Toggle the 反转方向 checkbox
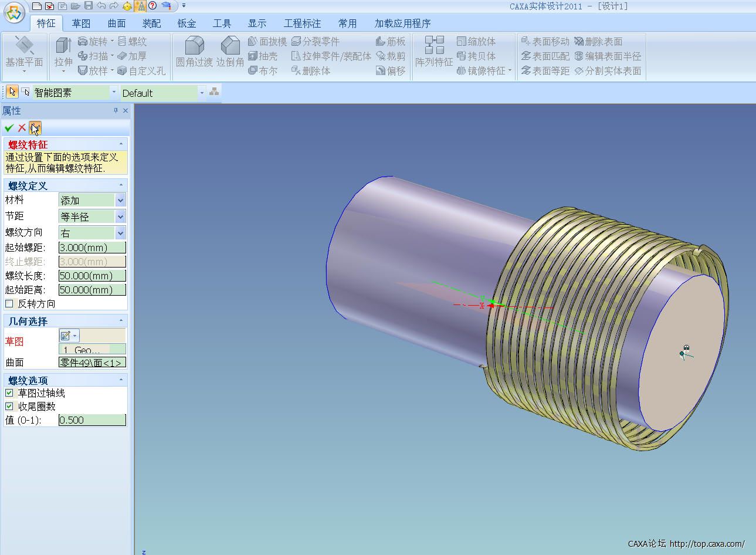This screenshot has height=555, width=756. (x=9, y=304)
